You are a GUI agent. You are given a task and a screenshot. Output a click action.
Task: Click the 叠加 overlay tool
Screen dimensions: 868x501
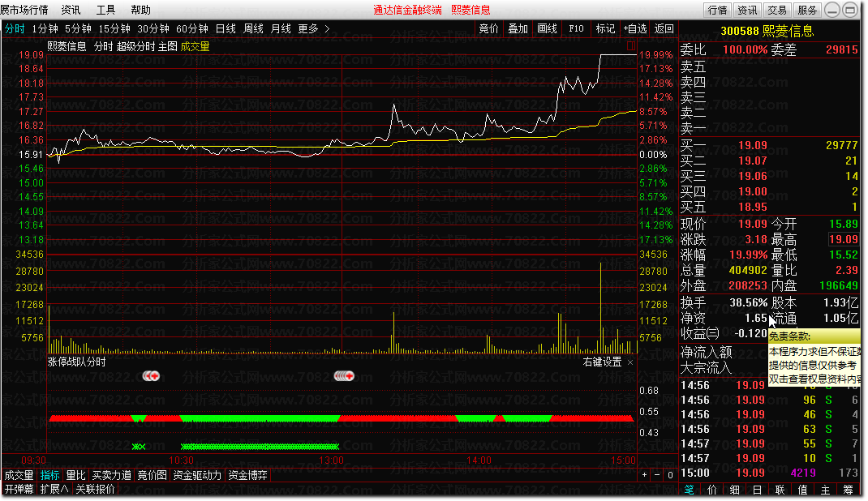(518, 28)
